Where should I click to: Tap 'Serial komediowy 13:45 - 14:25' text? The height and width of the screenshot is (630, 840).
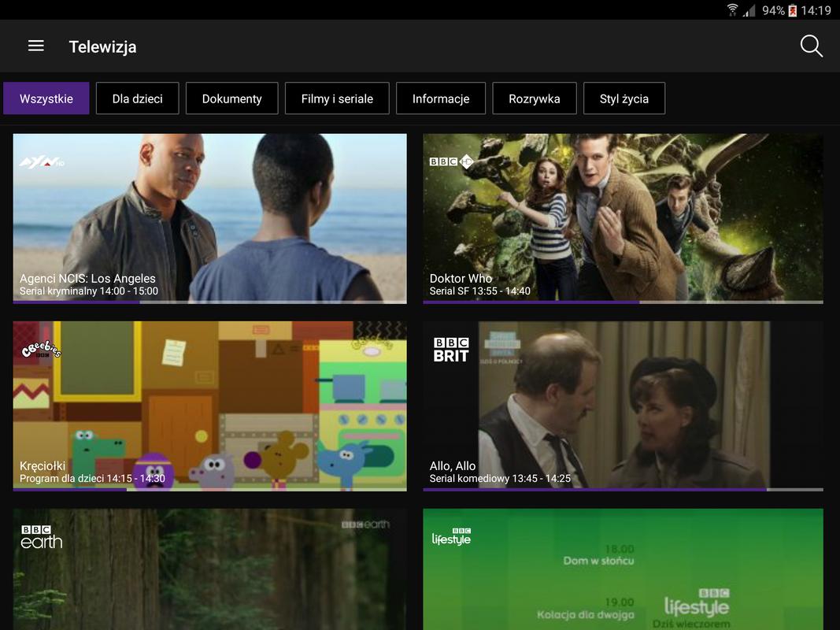pyautogui.click(x=501, y=479)
